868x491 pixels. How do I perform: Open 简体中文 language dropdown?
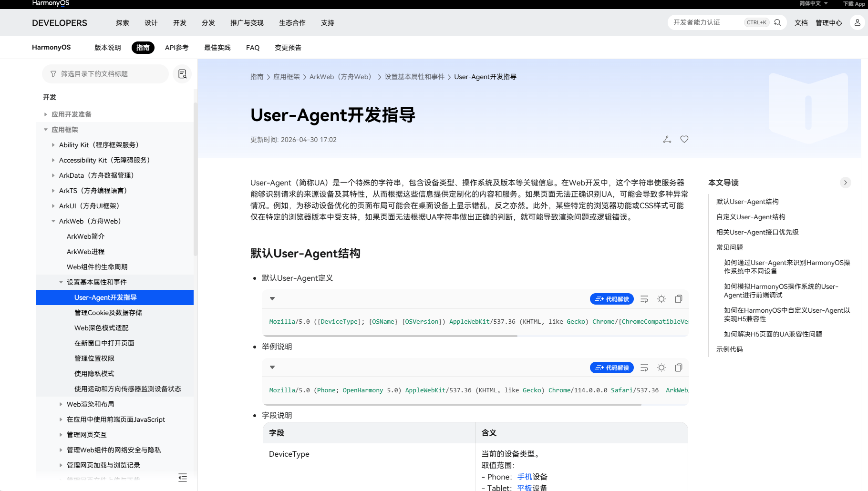point(813,3)
